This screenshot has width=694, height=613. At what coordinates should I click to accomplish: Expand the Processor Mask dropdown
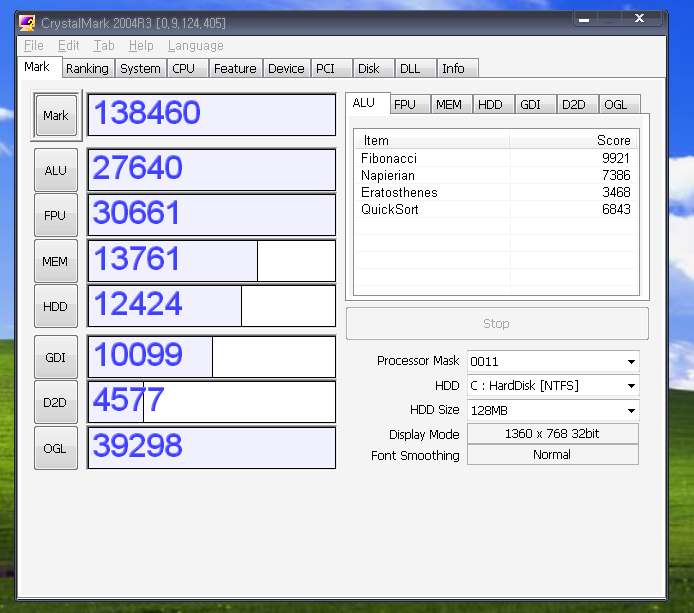click(632, 362)
